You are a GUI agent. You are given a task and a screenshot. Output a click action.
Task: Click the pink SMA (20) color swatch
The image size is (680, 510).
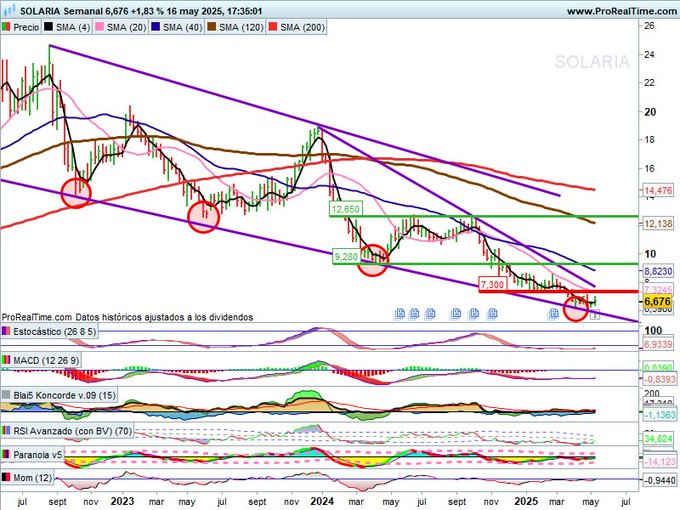pos(99,27)
